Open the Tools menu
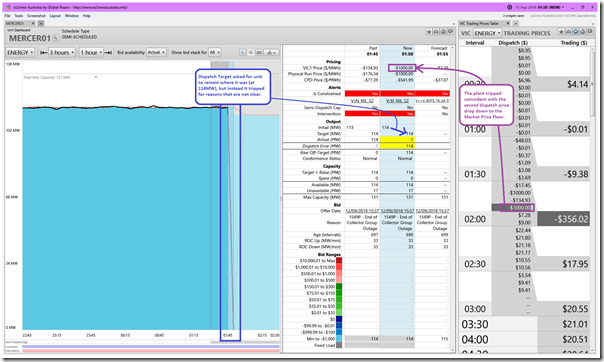This screenshot has width=604, height=362. click(x=19, y=16)
